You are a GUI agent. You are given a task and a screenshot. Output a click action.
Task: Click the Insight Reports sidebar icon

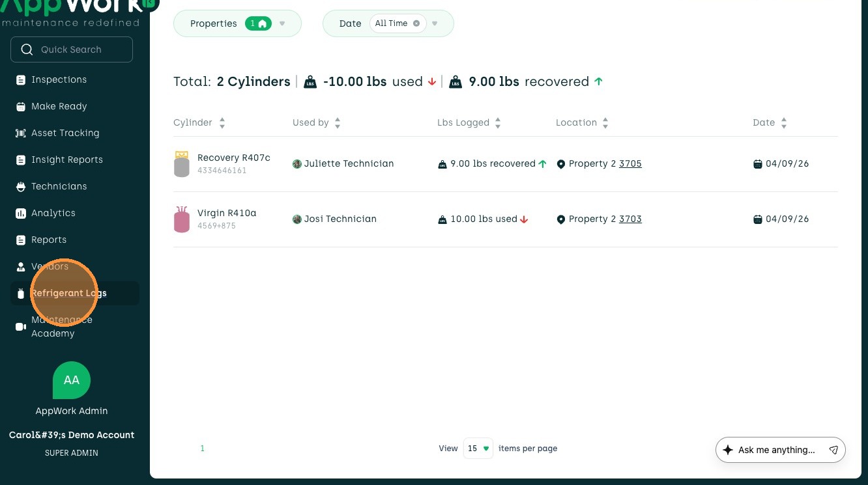[20, 160]
